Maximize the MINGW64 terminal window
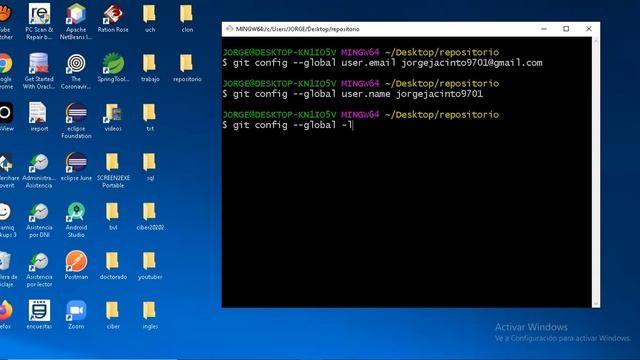 (566, 29)
